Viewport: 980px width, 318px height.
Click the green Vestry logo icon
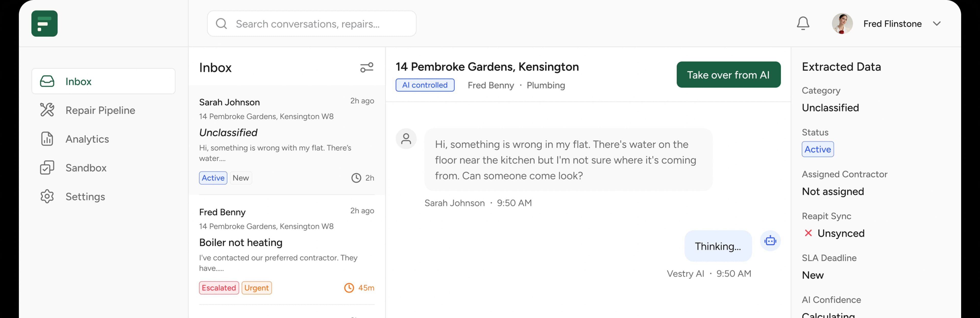[x=44, y=23]
